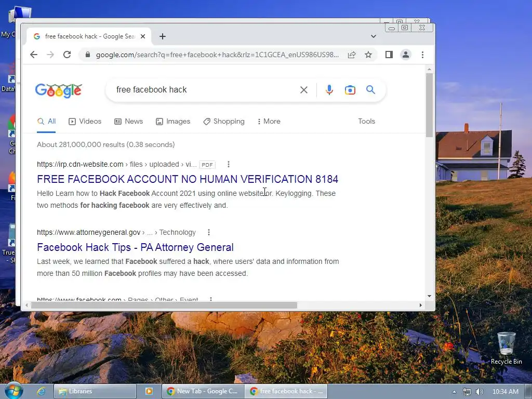Viewport: 532px width, 399px height.
Task: Open the volume tray icon
Action: coord(480,392)
